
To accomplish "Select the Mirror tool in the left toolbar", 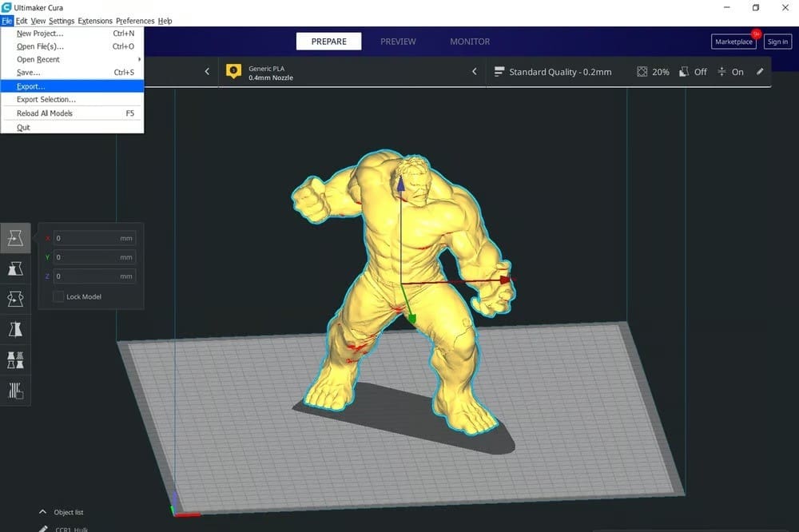I will click(15, 330).
